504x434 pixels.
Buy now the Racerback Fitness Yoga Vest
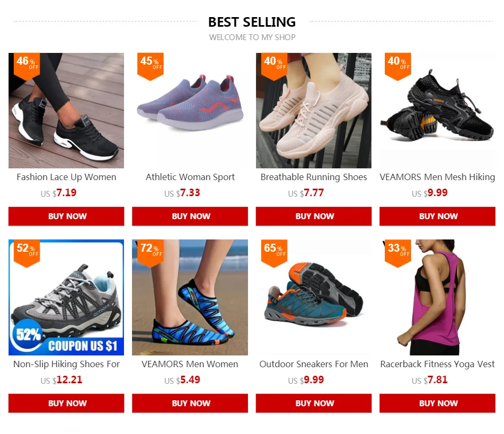tap(438, 403)
